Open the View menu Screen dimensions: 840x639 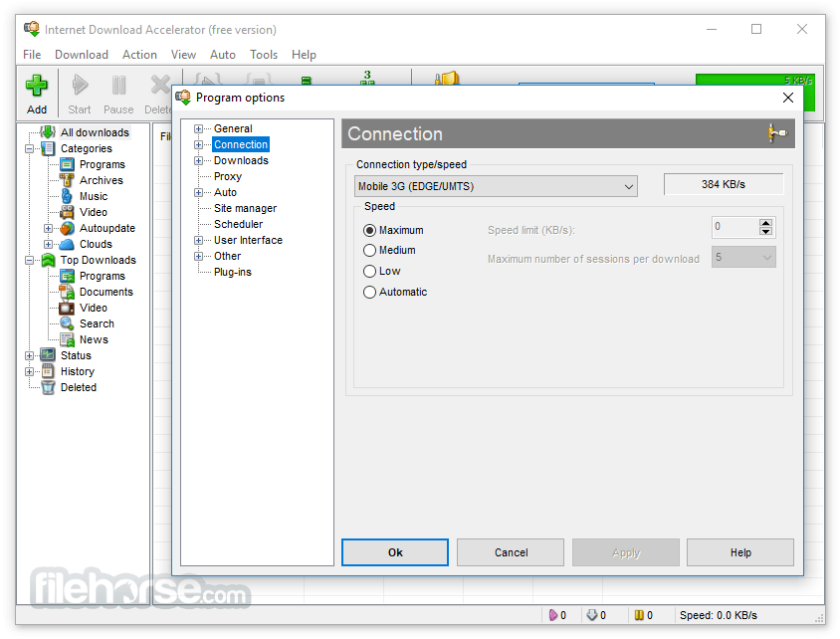[x=183, y=55]
